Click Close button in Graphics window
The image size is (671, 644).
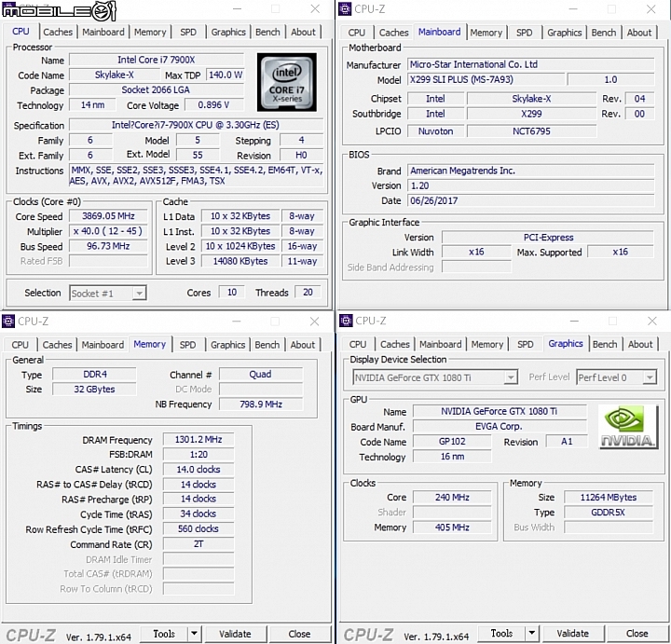[x=637, y=633]
